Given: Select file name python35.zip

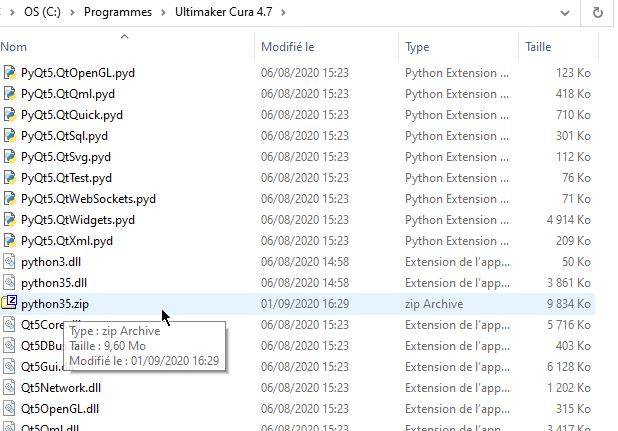Looking at the screenshot, I should (55, 304).
